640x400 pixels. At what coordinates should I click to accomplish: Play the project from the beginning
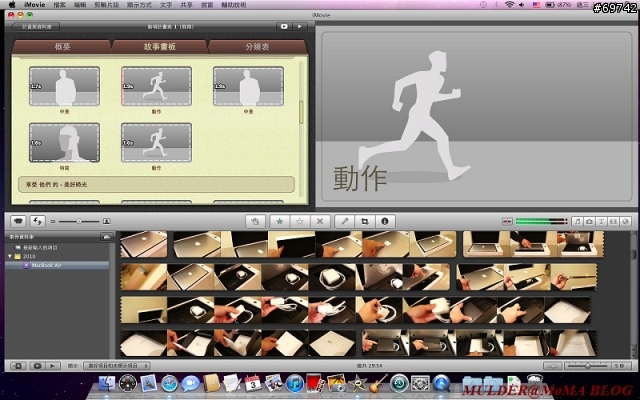(x=300, y=27)
